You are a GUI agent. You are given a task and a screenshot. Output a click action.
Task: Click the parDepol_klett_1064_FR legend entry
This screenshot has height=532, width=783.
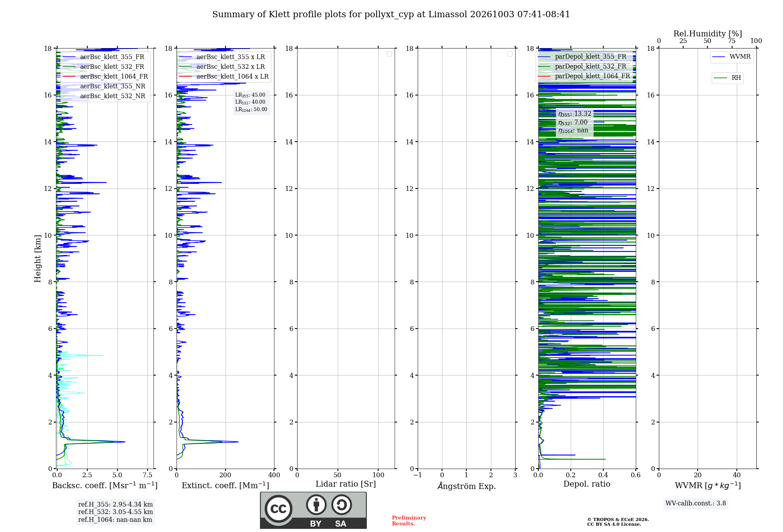584,76
